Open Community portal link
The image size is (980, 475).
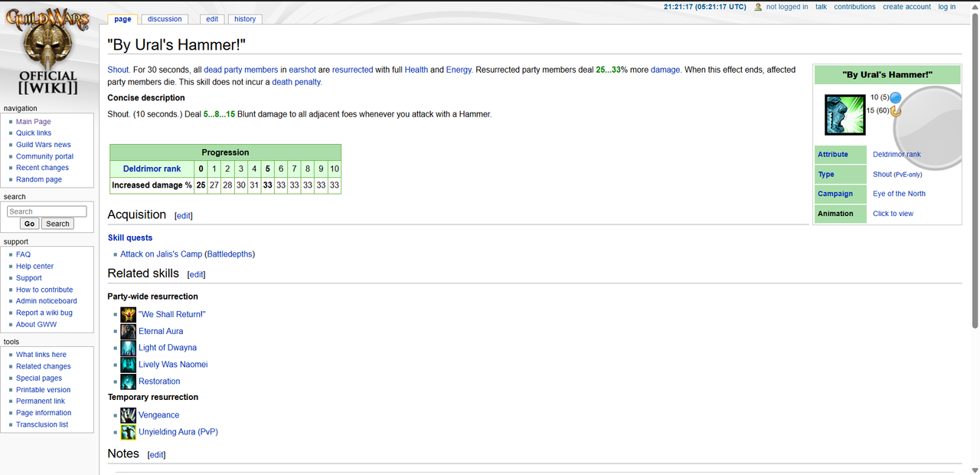tap(45, 156)
